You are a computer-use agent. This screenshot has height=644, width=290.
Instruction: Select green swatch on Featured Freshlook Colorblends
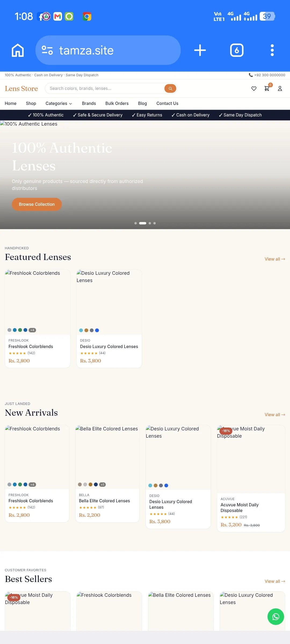(20, 330)
